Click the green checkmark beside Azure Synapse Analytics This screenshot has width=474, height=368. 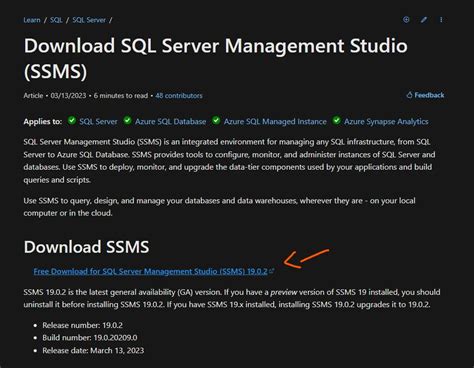click(x=337, y=120)
